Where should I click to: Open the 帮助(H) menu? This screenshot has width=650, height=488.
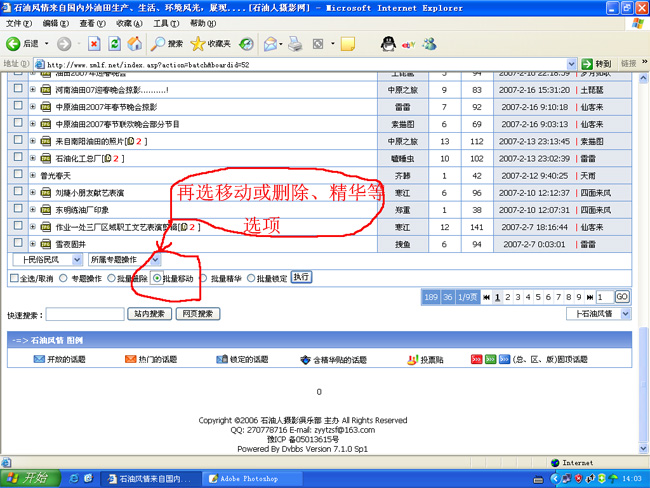[203, 24]
